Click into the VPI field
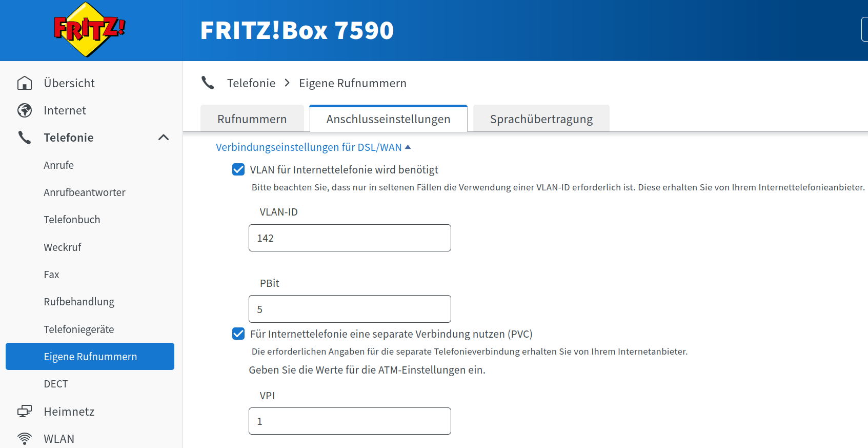This screenshot has width=868, height=448. [x=350, y=421]
